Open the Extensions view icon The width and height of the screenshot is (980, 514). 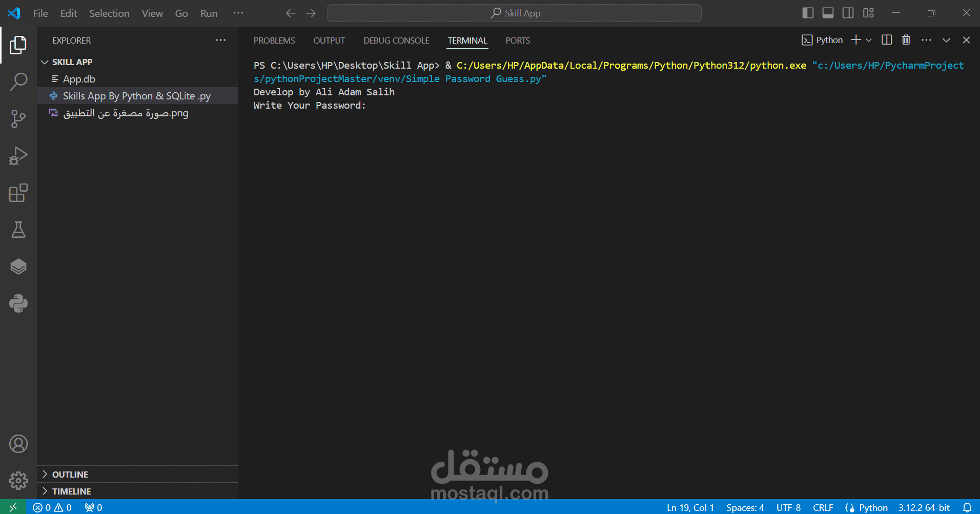click(18, 193)
